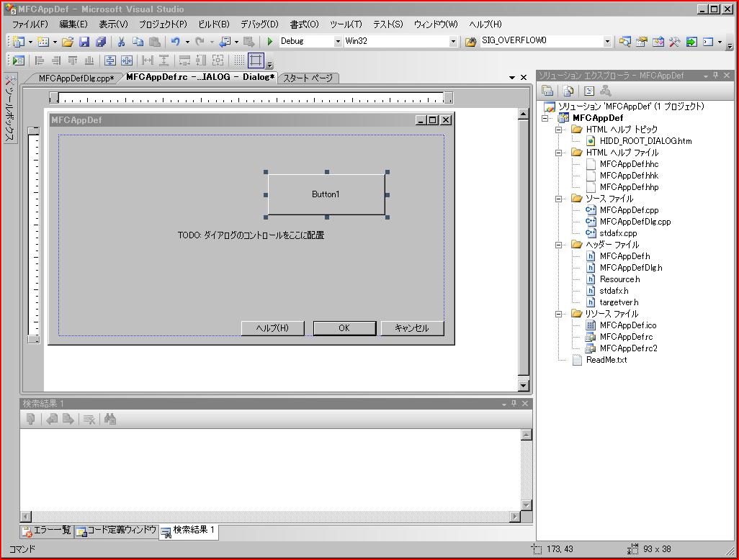Viewport: 739px width, 560px height.
Task: Click the Cut scissors icon
Action: [x=121, y=42]
